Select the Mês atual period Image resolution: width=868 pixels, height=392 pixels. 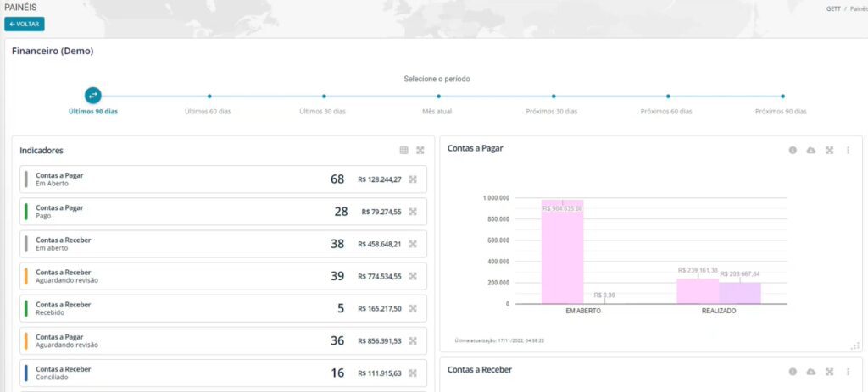(438, 97)
